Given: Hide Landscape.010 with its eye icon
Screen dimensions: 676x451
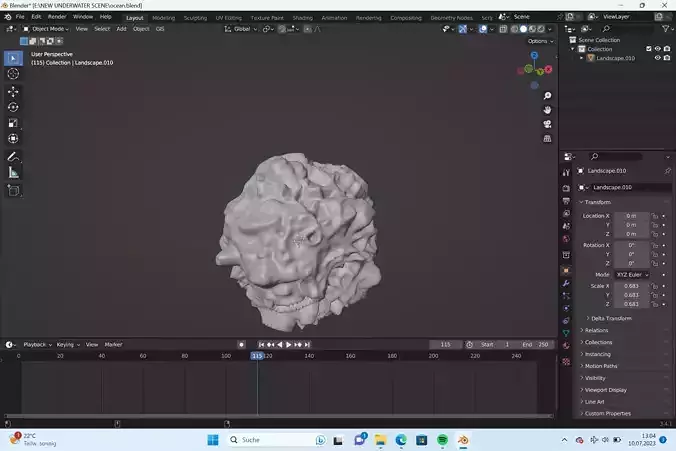Looking at the screenshot, I should pyautogui.click(x=657, y=58).
